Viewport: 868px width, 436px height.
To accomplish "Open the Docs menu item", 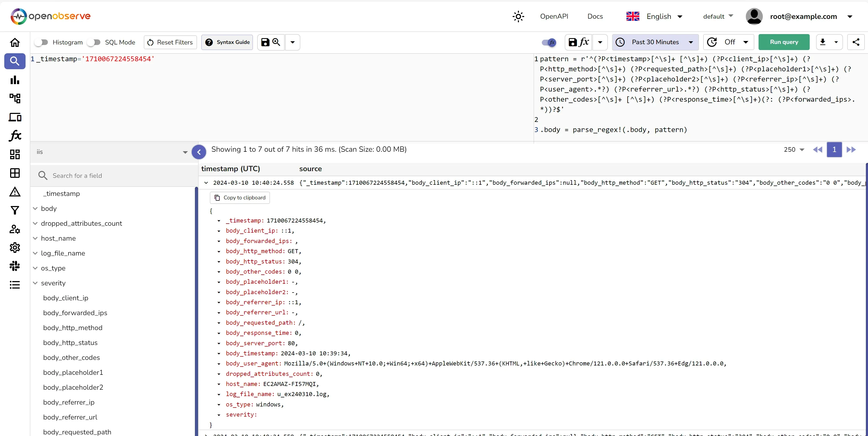I will point(595,16).
